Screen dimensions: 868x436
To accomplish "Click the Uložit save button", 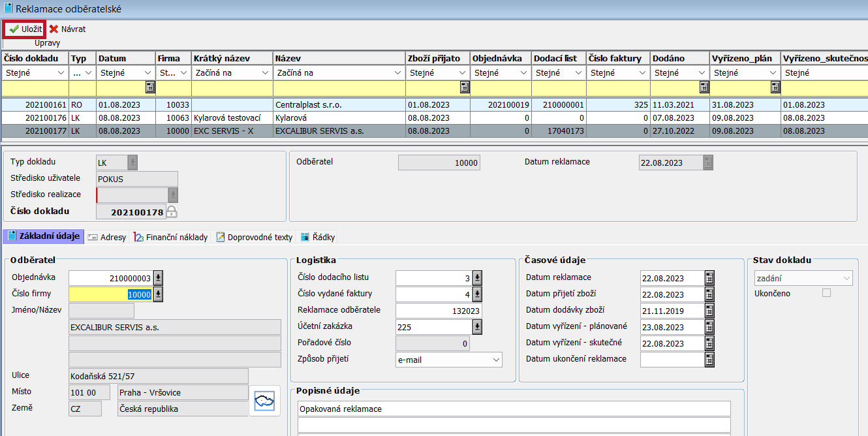I will click(25, 29).
